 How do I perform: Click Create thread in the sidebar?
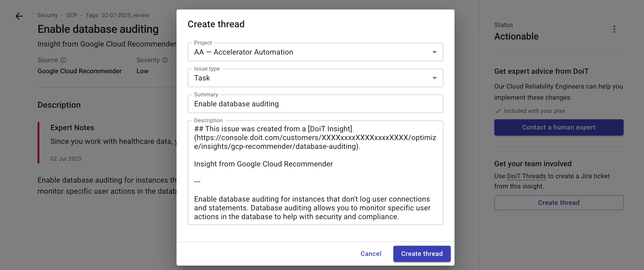tap(559, 203)
